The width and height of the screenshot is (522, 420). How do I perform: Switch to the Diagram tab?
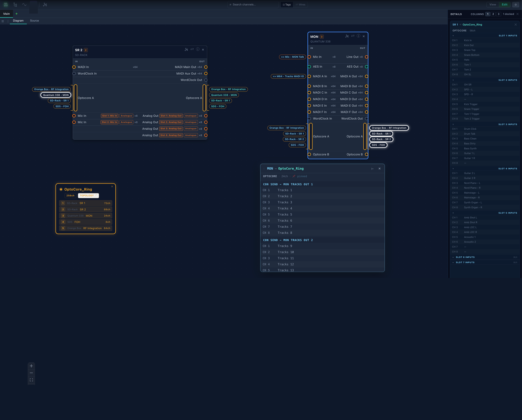click(18, 21)
